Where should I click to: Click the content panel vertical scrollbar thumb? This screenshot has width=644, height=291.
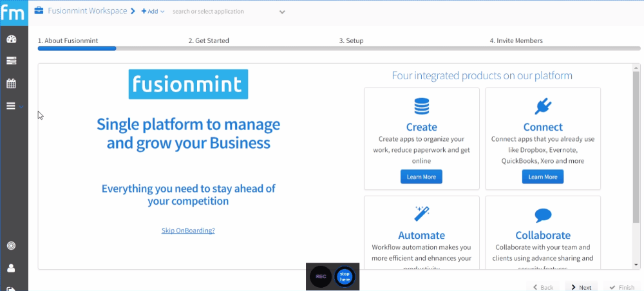[x=636, y=147]
